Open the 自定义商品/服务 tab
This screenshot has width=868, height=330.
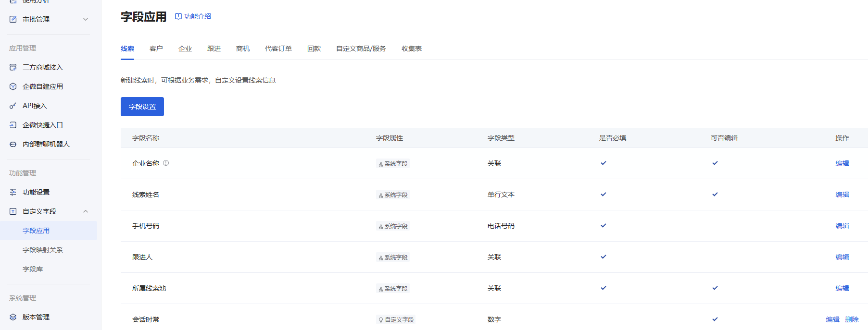tap(361, 49)
